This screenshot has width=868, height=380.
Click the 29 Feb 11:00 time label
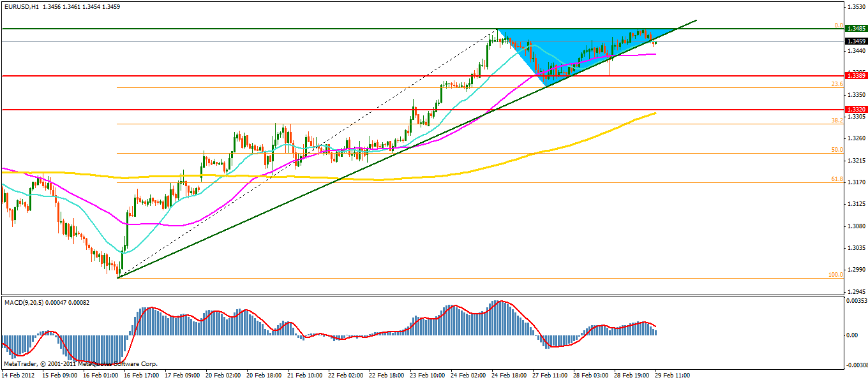671,375
